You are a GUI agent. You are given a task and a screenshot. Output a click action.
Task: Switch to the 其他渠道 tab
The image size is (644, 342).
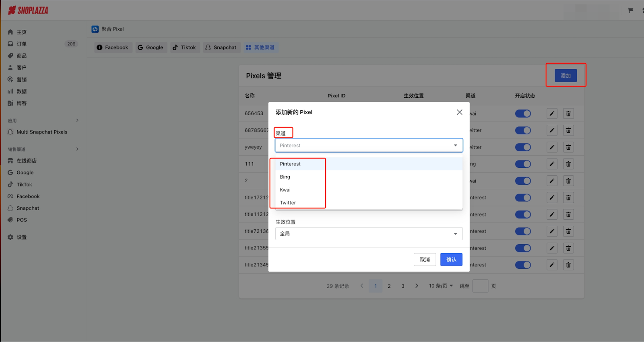(x=260, y=47)
